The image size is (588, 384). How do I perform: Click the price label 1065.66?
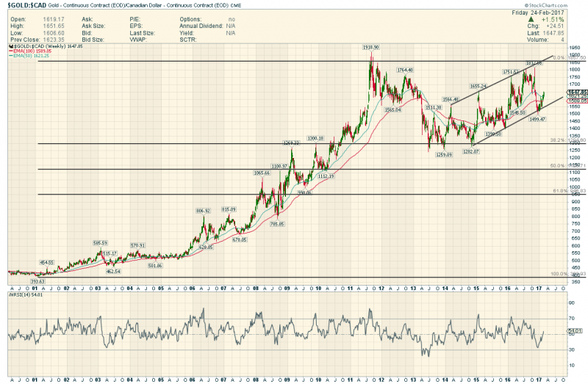tap(262, 173)
